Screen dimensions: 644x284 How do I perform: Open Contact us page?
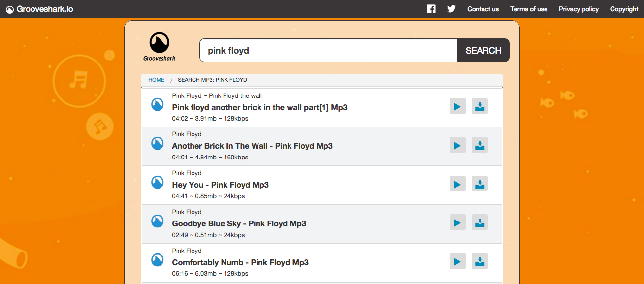[x=483, y=9]
